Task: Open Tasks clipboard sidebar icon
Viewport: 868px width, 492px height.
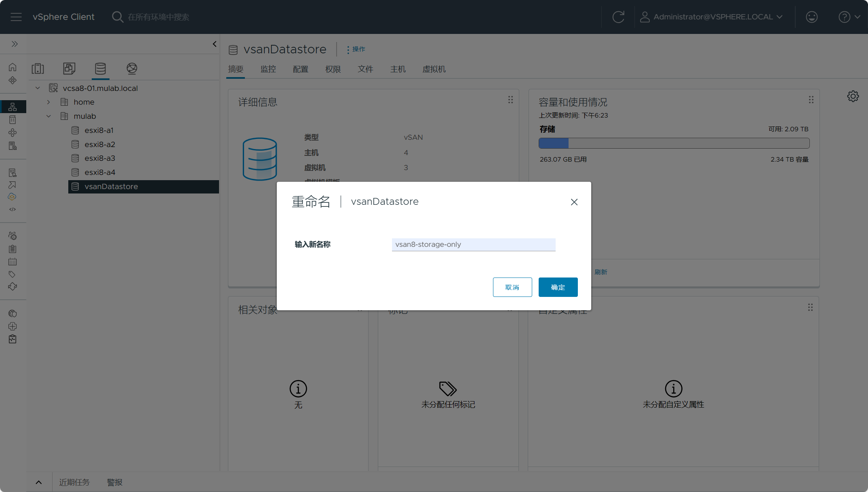Action: point(13,249)
